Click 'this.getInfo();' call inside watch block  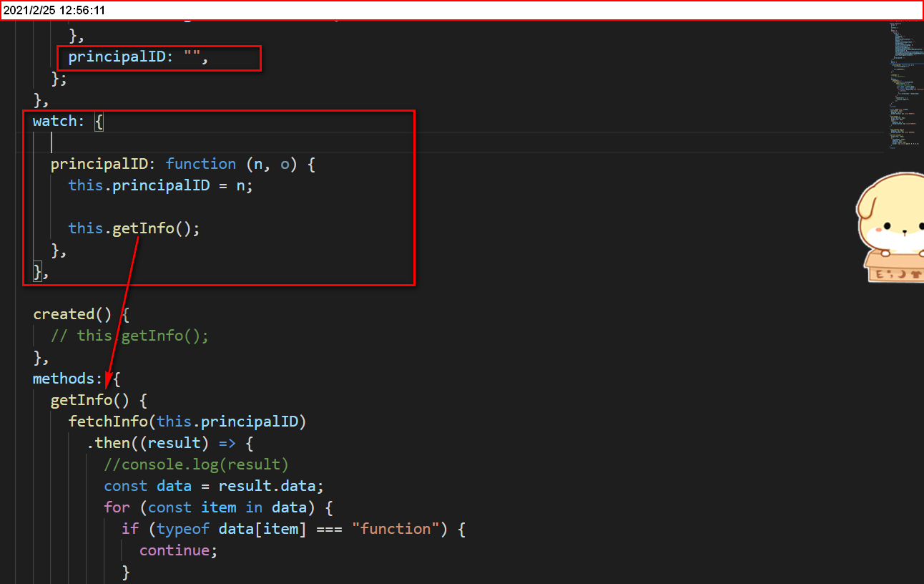tap(134, 228)
